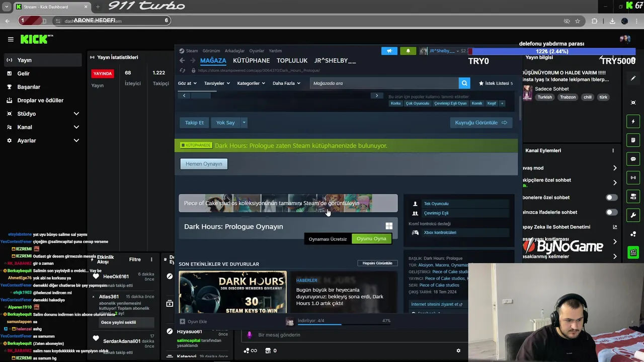Image resolution: width=644 pixels, height=362 pixels.
Task: Open Steam notifications bell
Action: pos(408,51)
